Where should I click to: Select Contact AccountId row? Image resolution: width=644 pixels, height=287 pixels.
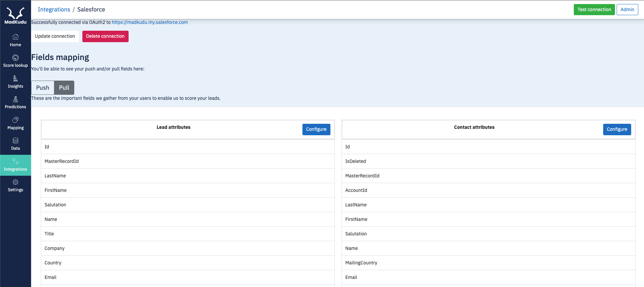488,190
